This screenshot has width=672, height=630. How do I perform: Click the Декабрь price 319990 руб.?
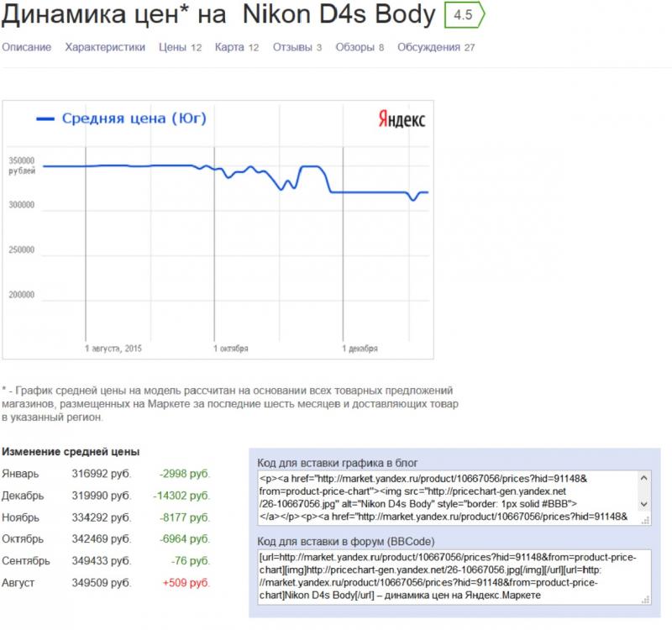click(x=102, y=496)
